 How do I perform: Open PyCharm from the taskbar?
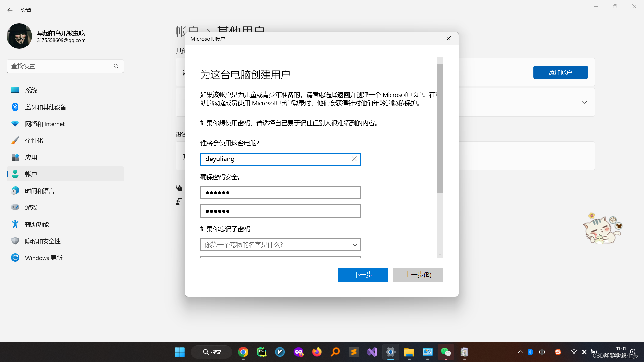[262, 352]
